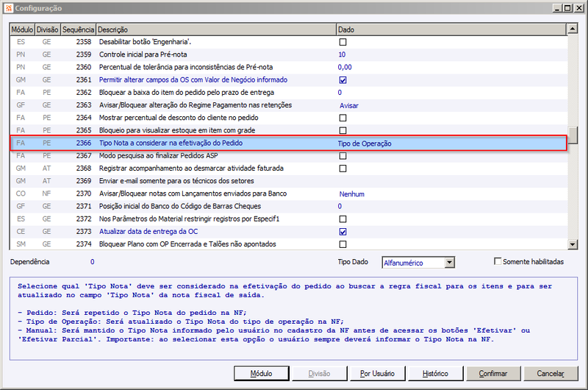
Task: Cancel with the Cancelar button
Action: click(551, 374)
